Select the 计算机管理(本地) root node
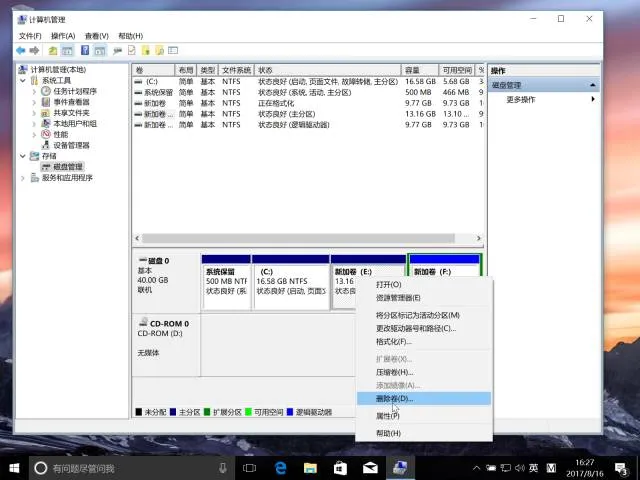Screen dimensions: 640x480 (58, 69)
